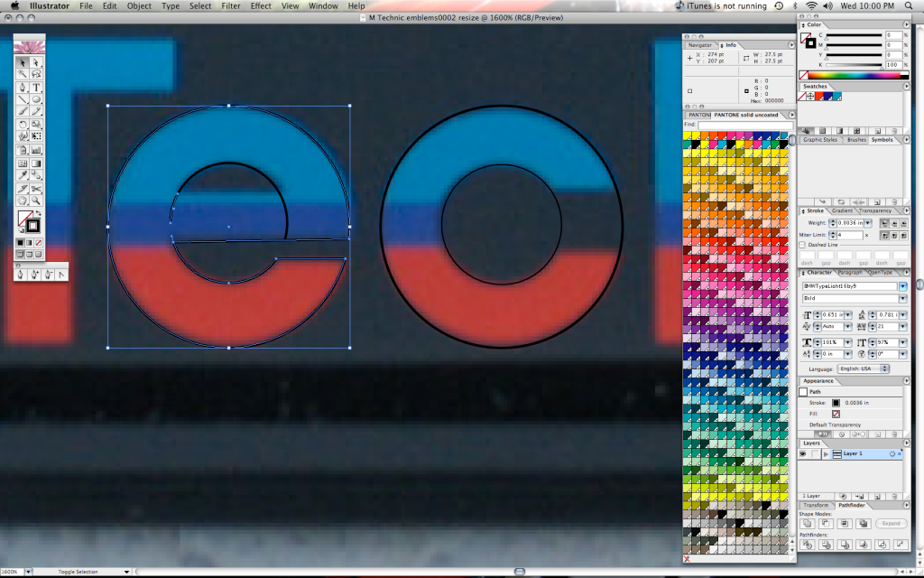The image size is (924, 578).
Task: Switch to the Gradient tab
Action: pos(842,210)
